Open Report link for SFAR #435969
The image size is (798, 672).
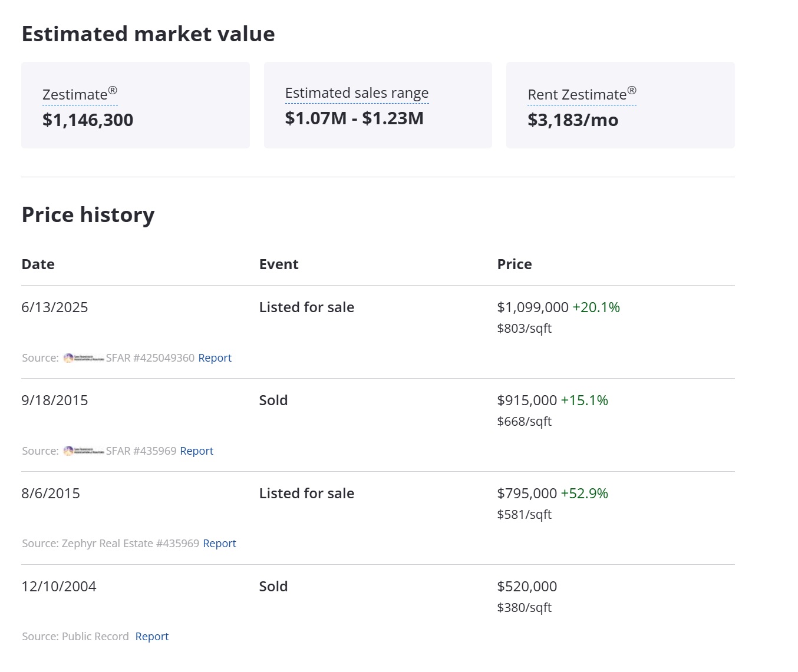click(196, 451)
